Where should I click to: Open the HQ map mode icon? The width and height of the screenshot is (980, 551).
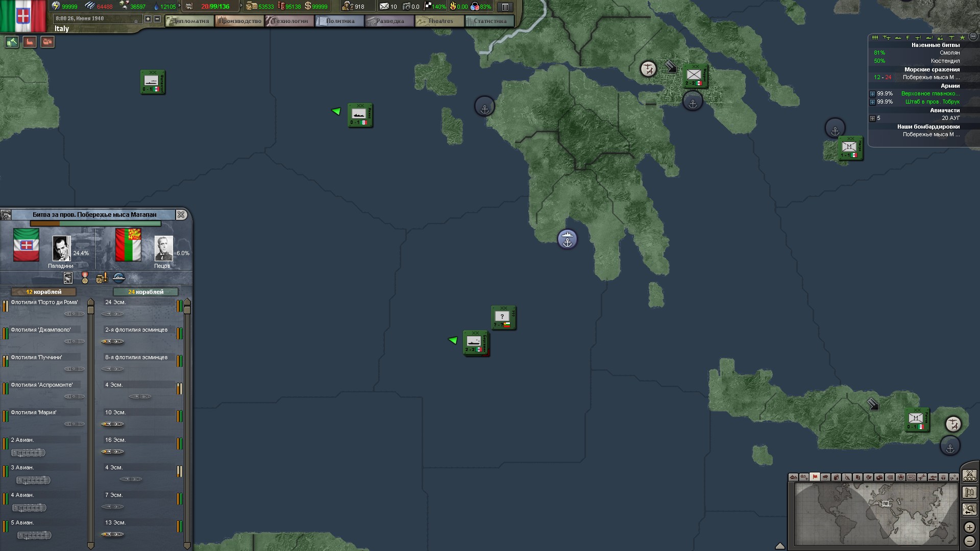click(911, 478)
